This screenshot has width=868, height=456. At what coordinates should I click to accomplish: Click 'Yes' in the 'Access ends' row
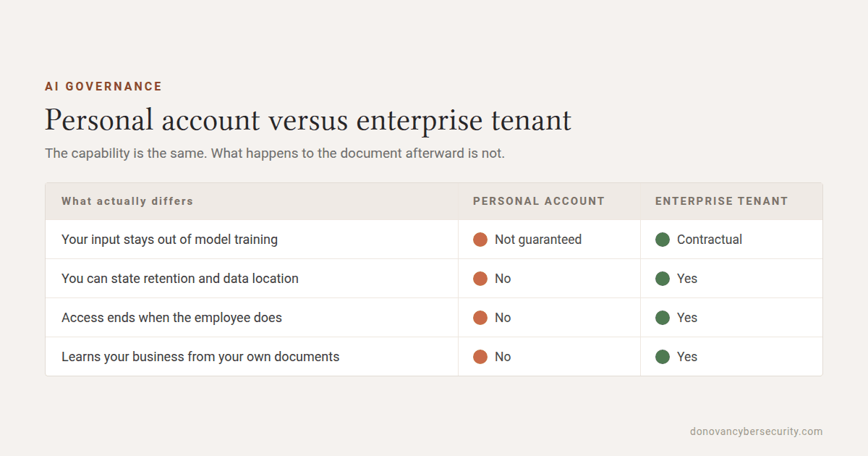[x=687, y=318]
